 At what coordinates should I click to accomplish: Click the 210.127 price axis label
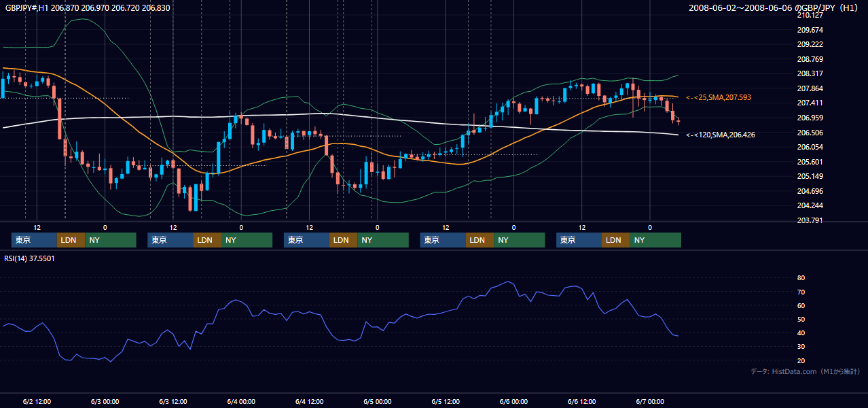click(x=810, y=15)
